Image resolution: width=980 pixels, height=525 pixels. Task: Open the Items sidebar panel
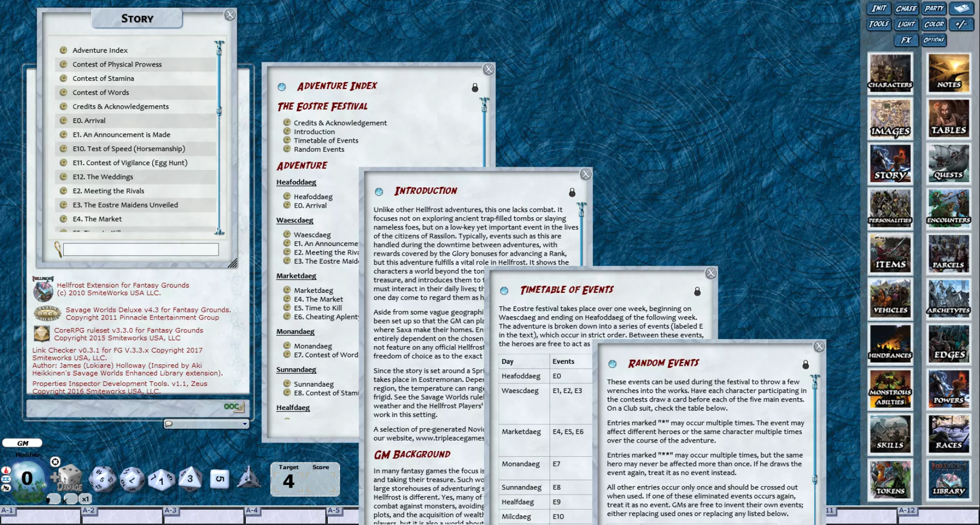point(890,255)
